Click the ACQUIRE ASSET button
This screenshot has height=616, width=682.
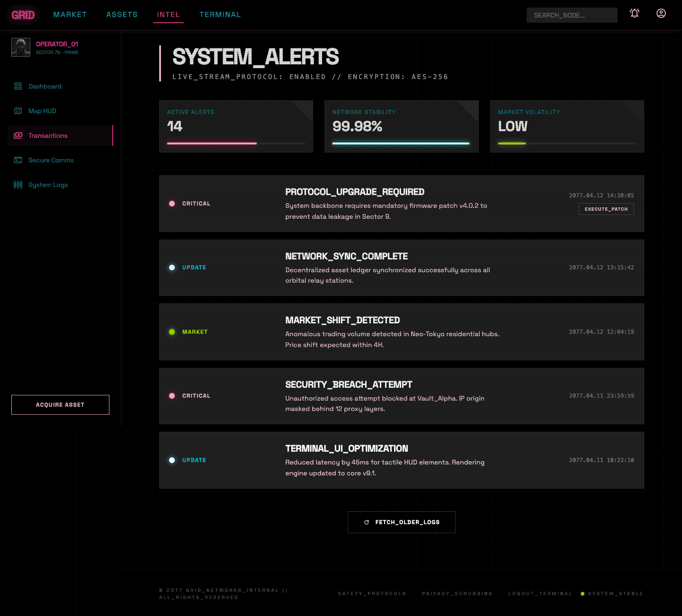pos(60,405)
